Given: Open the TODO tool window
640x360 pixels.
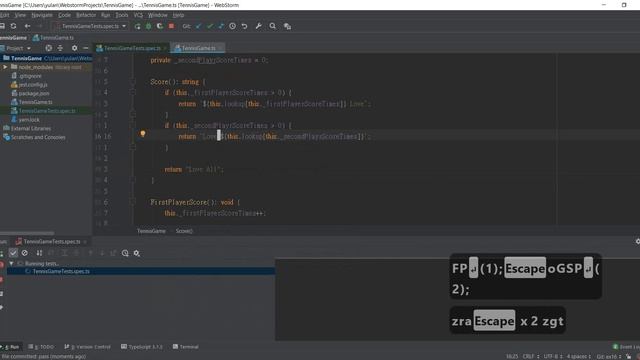Looking at the screenshot, I should (41, 347).
